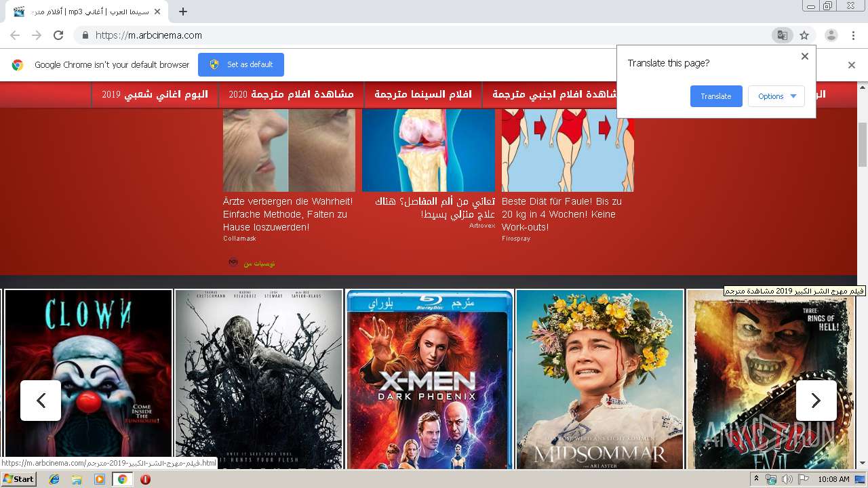Dismiss the default browser infobar
Image resolution: width=868 pixels, height=488 pixels.
click(x=852, y=65)
